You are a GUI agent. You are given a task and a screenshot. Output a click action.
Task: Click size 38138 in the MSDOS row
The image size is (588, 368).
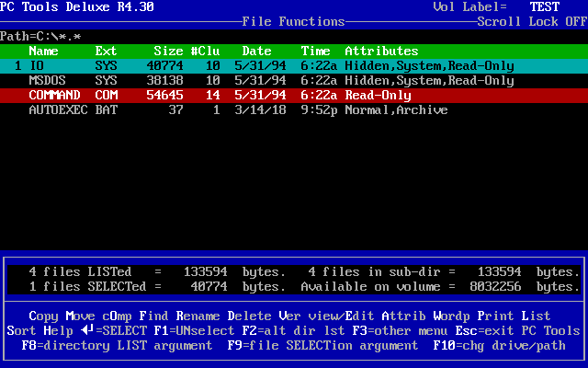165,80
